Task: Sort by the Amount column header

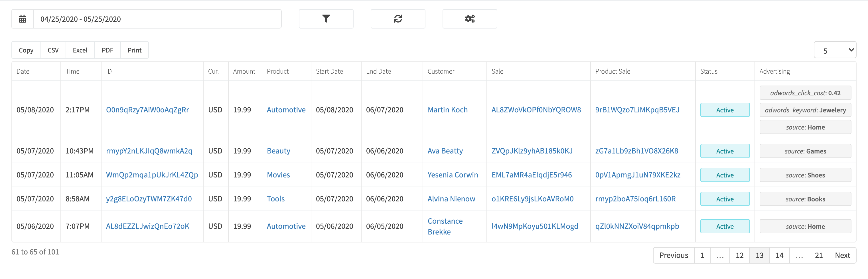Action: pyautogui.click(x=245, y=71)
